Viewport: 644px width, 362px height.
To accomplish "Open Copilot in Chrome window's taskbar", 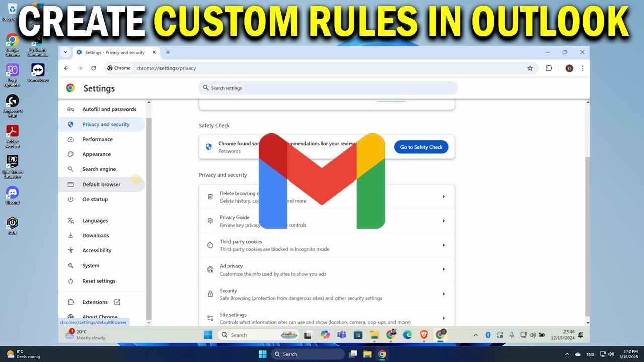I will tap(325, 334).
